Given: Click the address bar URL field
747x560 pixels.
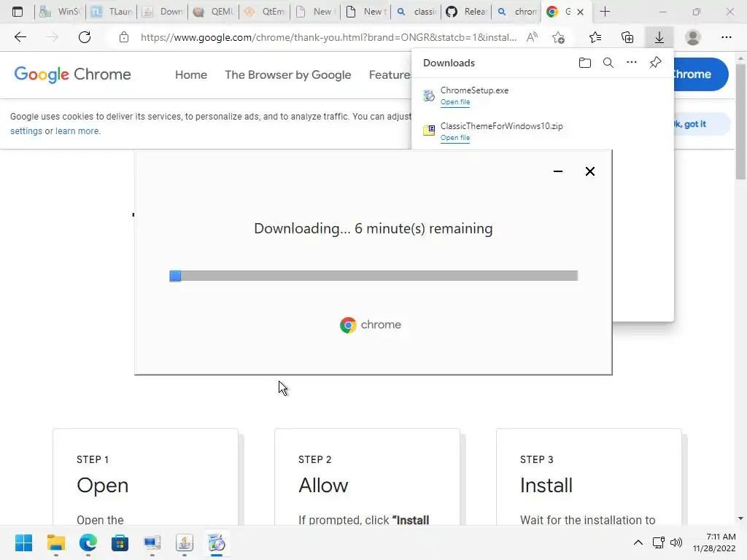Looking at the screenshot, I should (x=328, y=37).
